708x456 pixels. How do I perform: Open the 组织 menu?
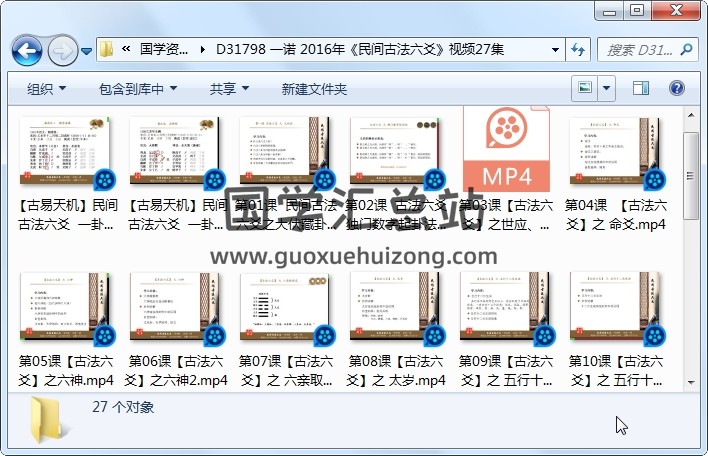pos(45,89)
